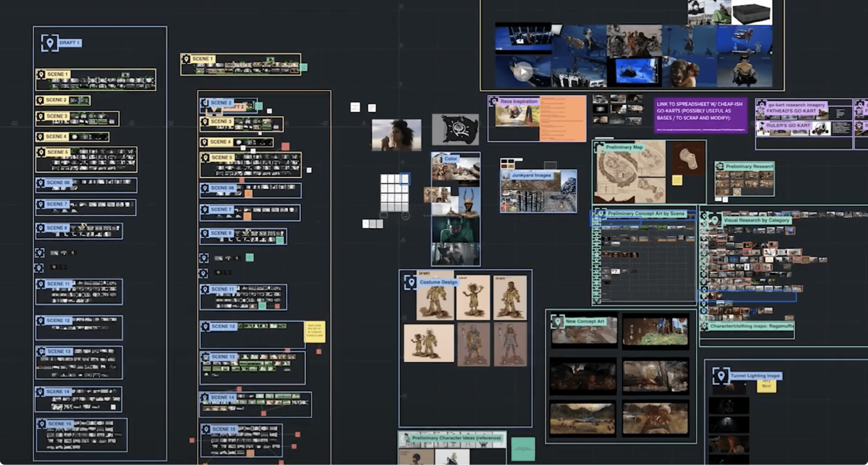Click yellow sticky note beside Draft 2 Scene 12
Viewport: 868px width, 465px height.
tap(315, 332)
